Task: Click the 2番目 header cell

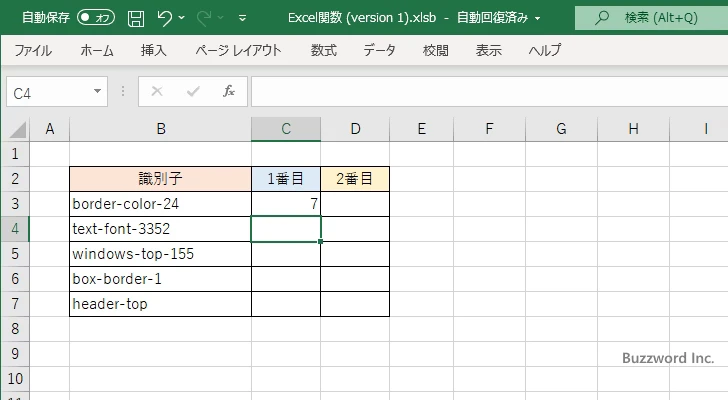Action: pos(355,179)
